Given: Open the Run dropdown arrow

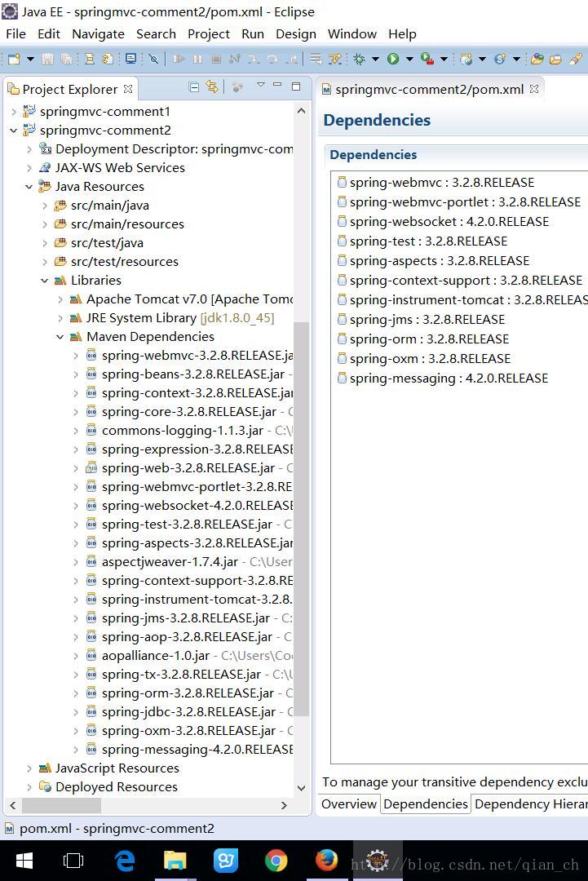Looking at the screenshot, I should click(x=409, y=59).
